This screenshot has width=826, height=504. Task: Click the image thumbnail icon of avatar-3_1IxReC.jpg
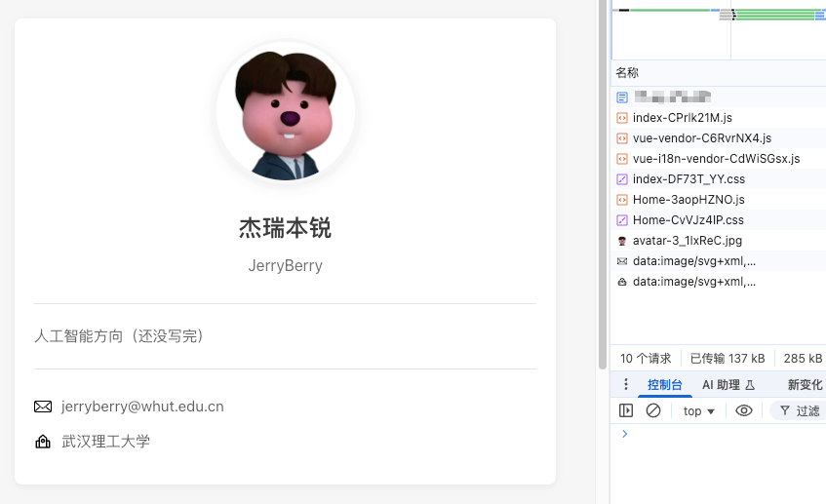pos(622,241)
